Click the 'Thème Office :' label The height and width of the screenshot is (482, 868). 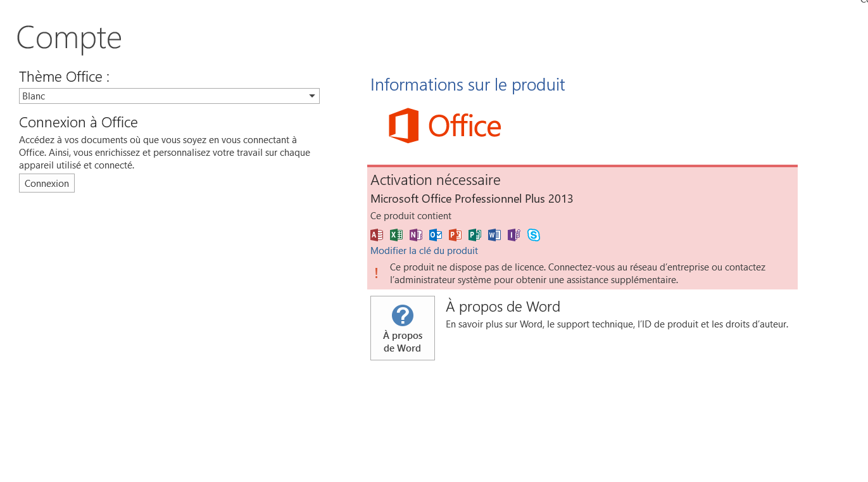(x=65, y=77)
